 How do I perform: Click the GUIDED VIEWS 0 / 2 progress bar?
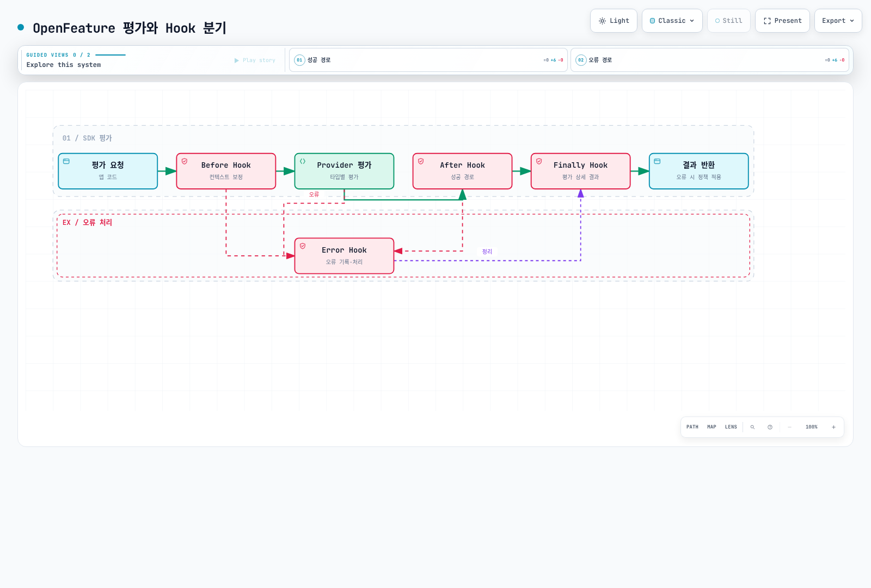click(x=111, y=55)
